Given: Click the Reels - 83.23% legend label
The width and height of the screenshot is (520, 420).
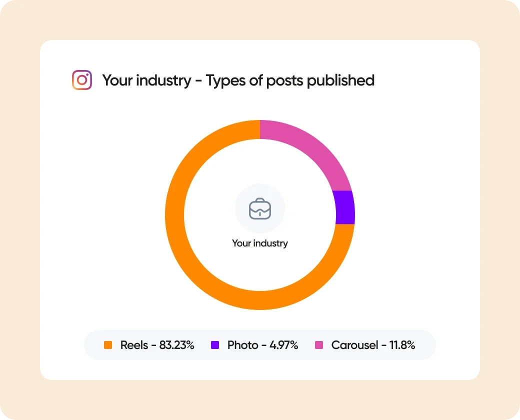Looking at the screenshot, I should pyautogui.click(x=157, y=345).
